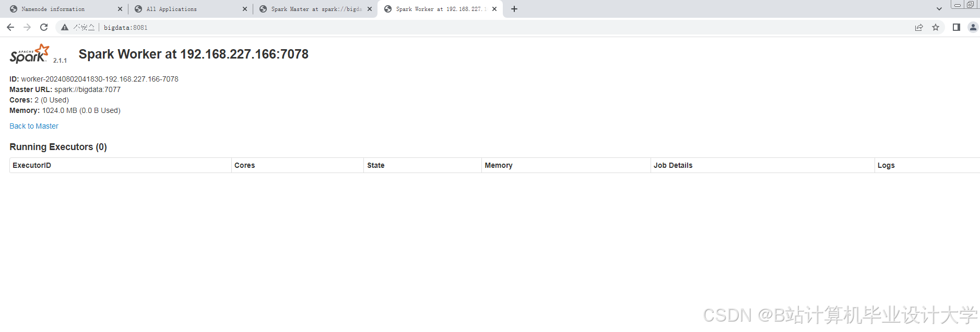The width and height of the screenshot is (980, 332).
Task: Click the not-secure warning icon
Action: tap(65, 27)
